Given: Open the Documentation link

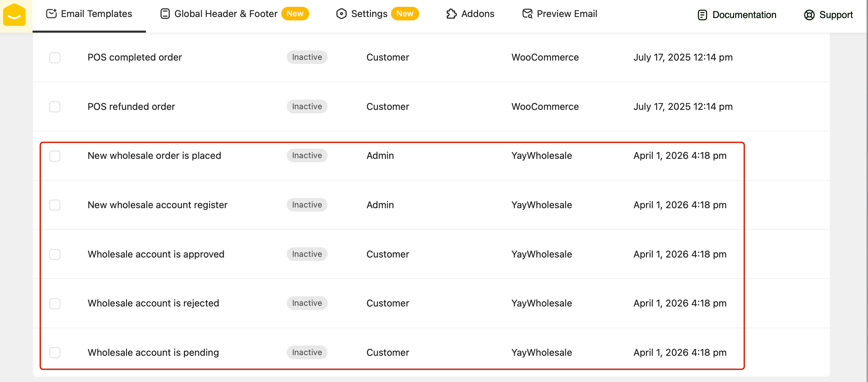Looking at the screenshot, I should pos(744,15).
